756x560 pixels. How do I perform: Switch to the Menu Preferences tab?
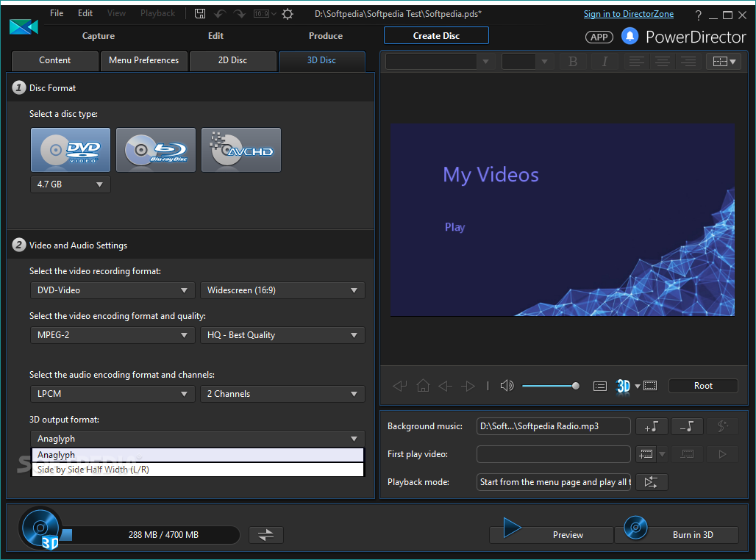143,60
